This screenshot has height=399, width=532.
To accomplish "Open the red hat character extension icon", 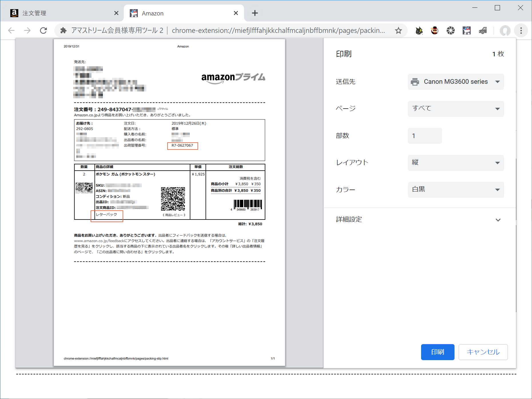I will [435, 30].
